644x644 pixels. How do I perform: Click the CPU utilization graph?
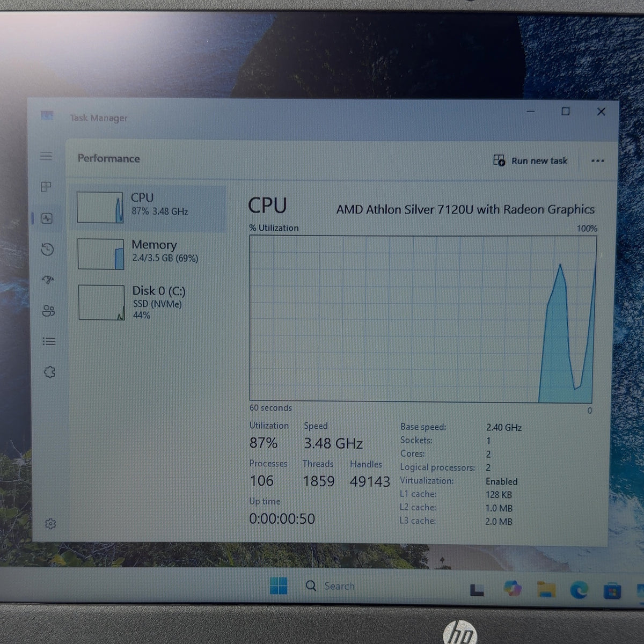tap(422, 319)
